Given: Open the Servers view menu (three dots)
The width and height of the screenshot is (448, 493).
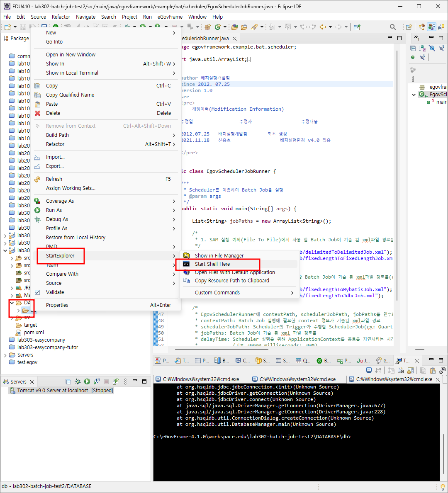Looking at the screenshot, I should coord(125,381).
